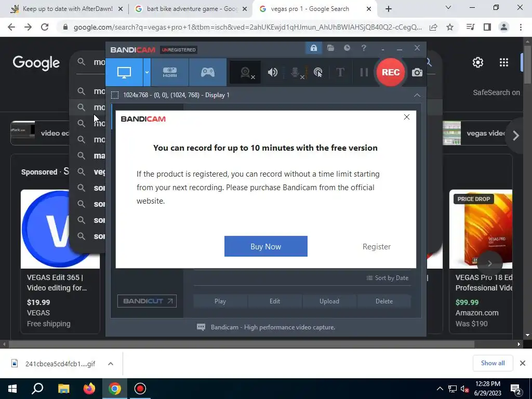Open a new Chrome tab

coord(389,9)
